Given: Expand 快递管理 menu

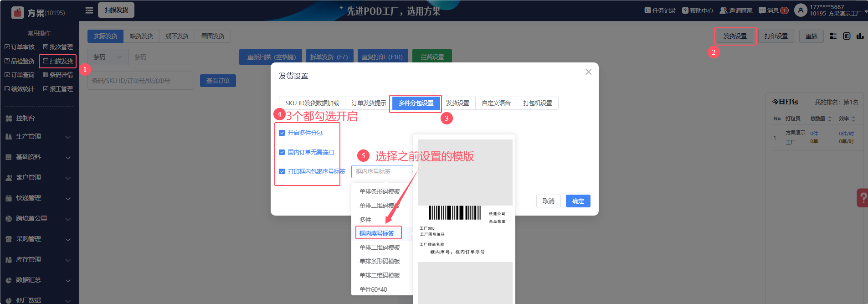Looking at the screenshot, I should pos(39,198).
